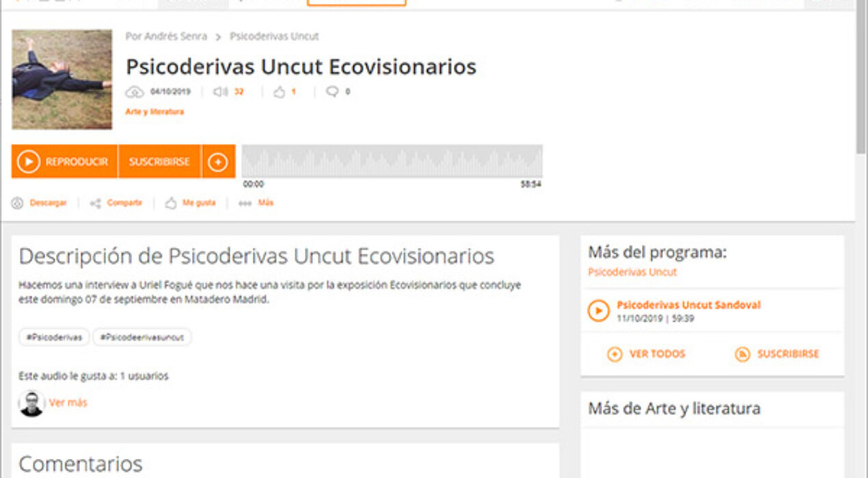This screenshot has width=868, height=478.
Task: Open the comments count speech bubble icon
Action: tap(332, 92)
